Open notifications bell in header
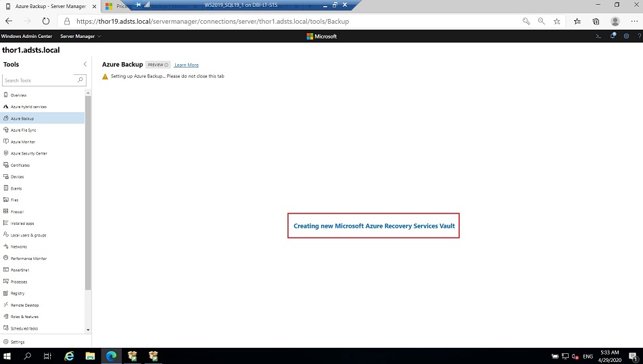Viewport: 643px width, 364px height. pos(613,36)
